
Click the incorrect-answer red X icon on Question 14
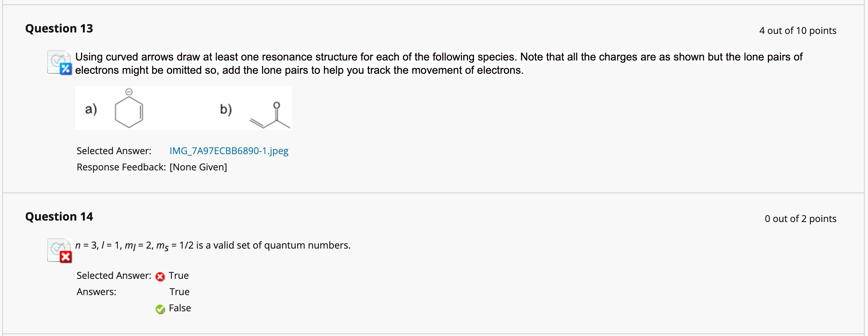click(65, 257)
